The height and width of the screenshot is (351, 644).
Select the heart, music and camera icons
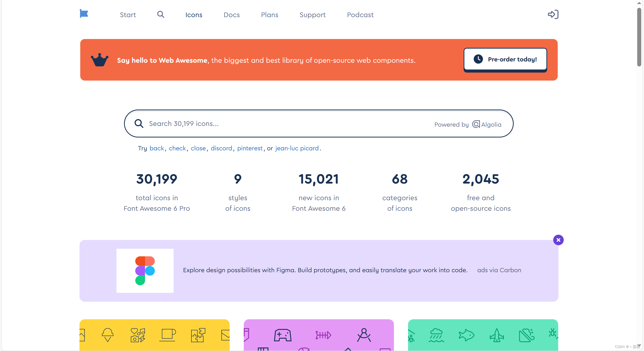(x=138, y=335)
